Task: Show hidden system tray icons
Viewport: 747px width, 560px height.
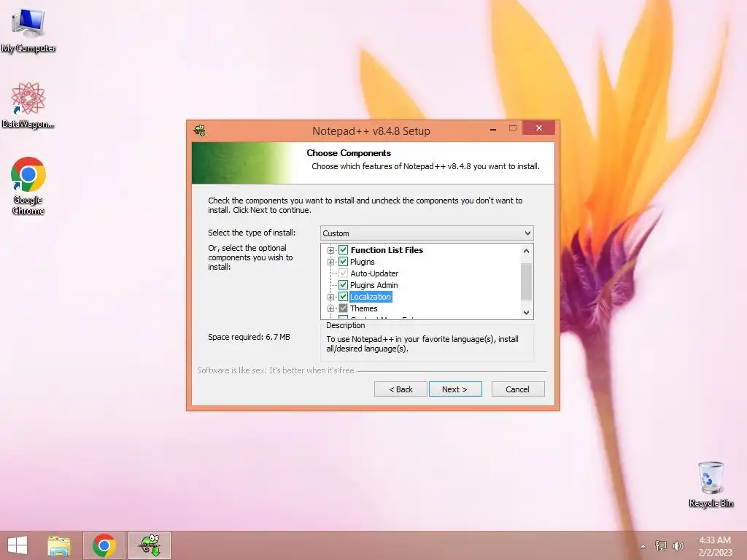Action: [x=643, y=546]
